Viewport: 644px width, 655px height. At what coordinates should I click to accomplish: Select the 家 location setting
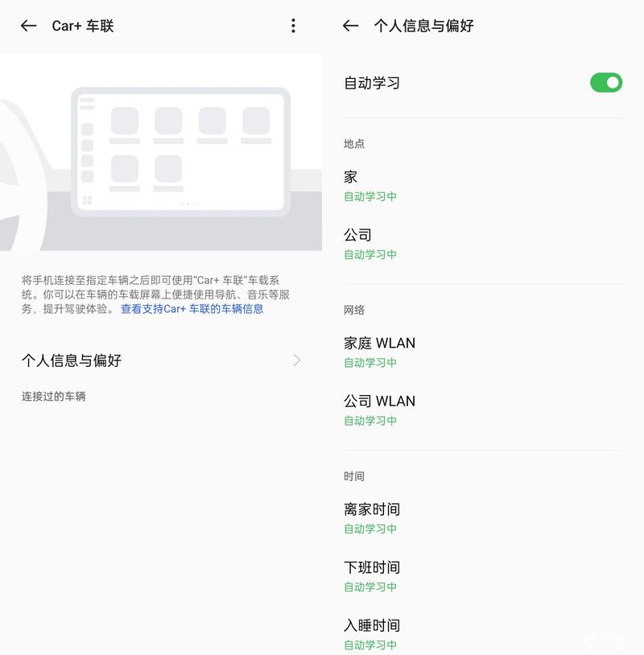coord(483,186)
